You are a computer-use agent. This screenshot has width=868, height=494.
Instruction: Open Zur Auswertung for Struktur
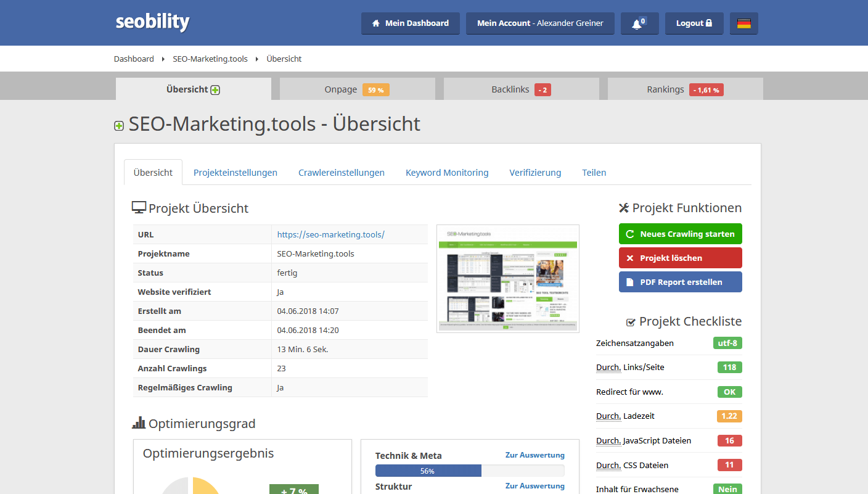point(534,486)
